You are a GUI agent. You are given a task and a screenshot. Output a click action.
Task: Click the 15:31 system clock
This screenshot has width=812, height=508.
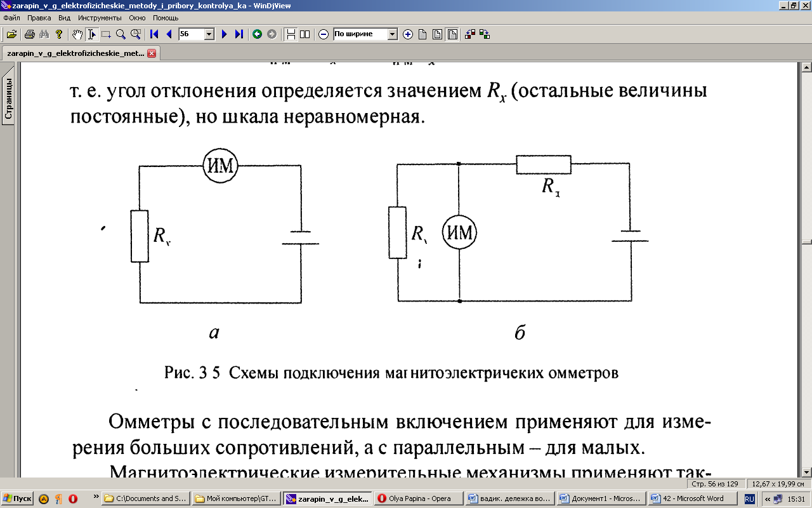click(x=796, y=499)
